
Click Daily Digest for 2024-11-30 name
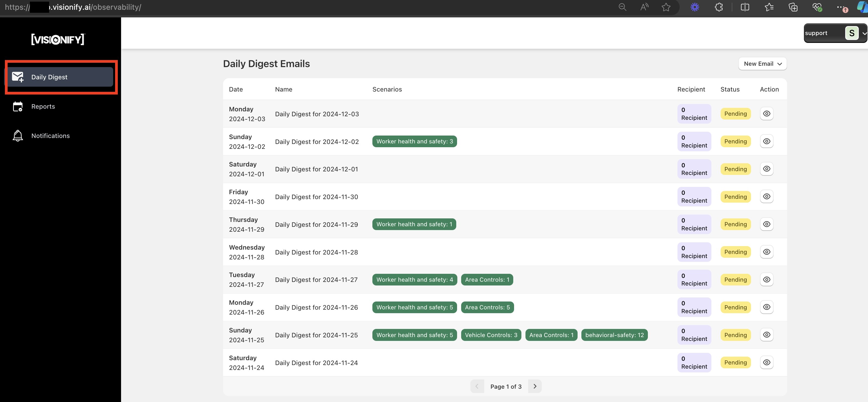pos(316,197)
